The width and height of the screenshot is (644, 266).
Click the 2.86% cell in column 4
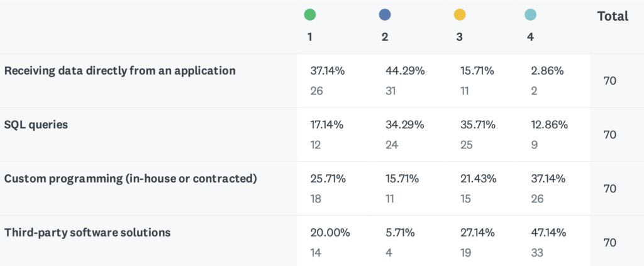click(547, 71)
